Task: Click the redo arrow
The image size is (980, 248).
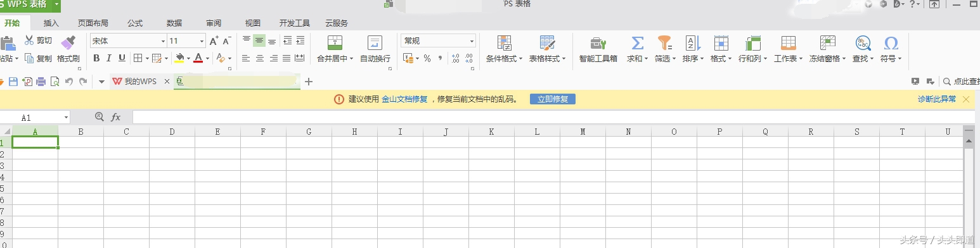Action: tap(82, 82)
